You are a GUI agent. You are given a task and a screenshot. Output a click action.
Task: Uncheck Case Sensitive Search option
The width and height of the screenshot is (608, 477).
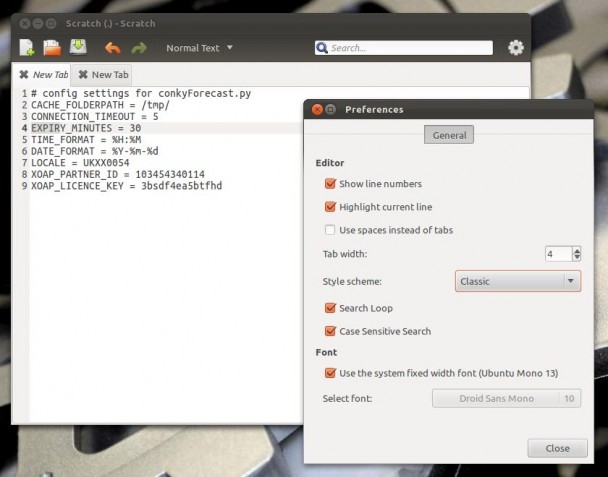pyautogui.click(x=330, y=331)
